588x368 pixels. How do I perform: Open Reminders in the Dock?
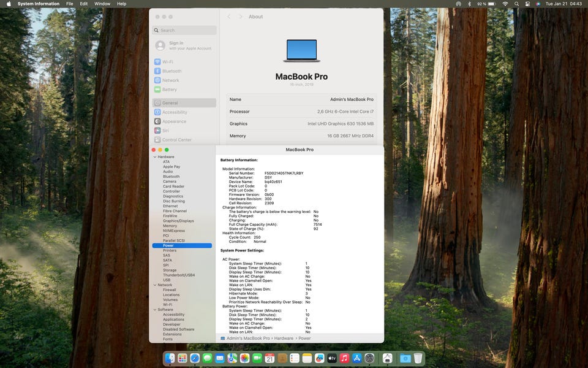point(295,358)
